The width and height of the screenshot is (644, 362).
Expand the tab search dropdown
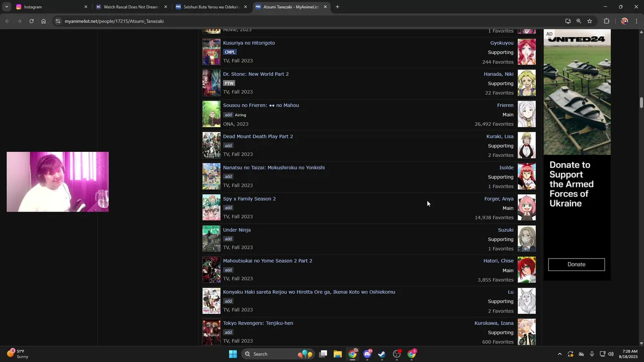pos(7,7)
